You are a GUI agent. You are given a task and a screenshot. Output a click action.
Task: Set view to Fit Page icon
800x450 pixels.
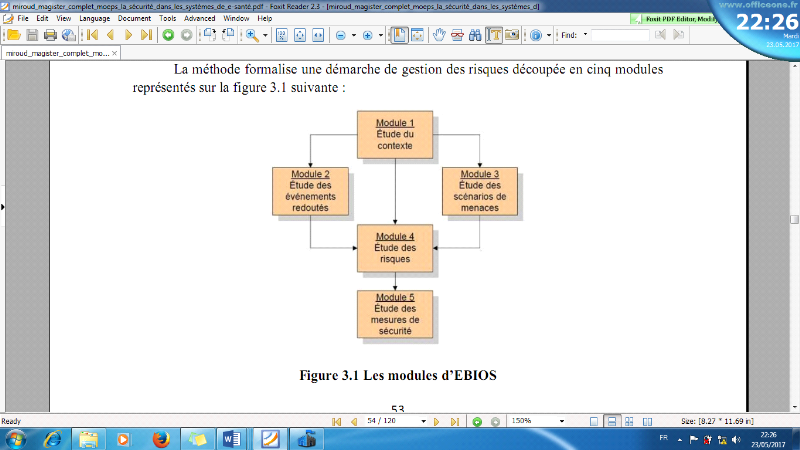pyautogui.click(x=300, y=35)
